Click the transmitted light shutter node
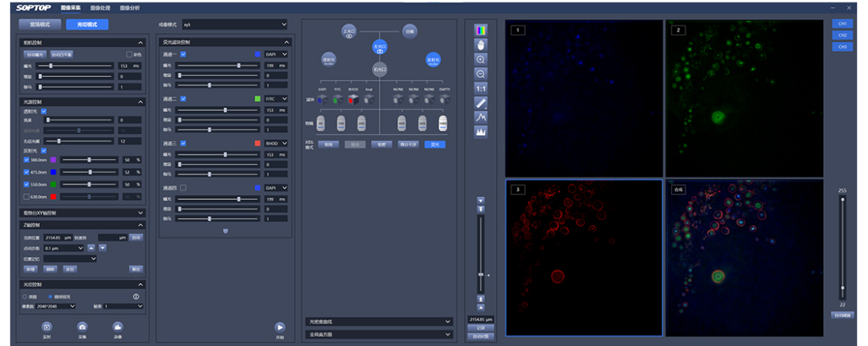Viewport: 868px width, 346px height. 329,60
